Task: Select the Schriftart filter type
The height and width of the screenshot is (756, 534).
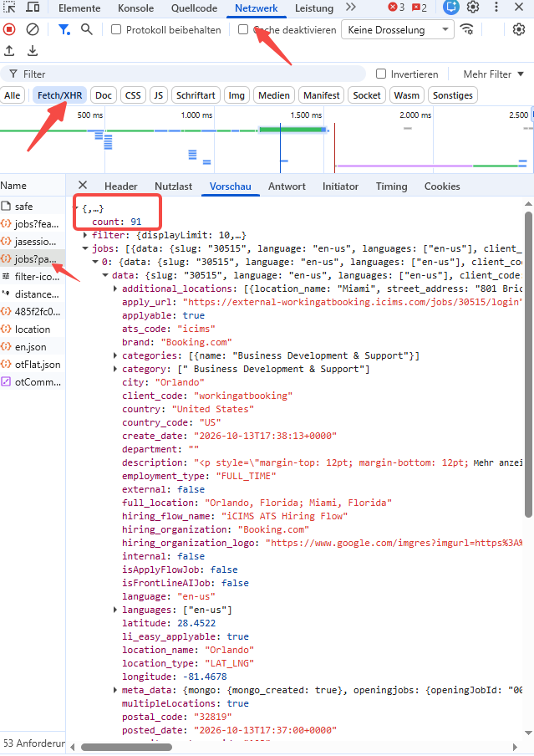Action: coord(196,95)
